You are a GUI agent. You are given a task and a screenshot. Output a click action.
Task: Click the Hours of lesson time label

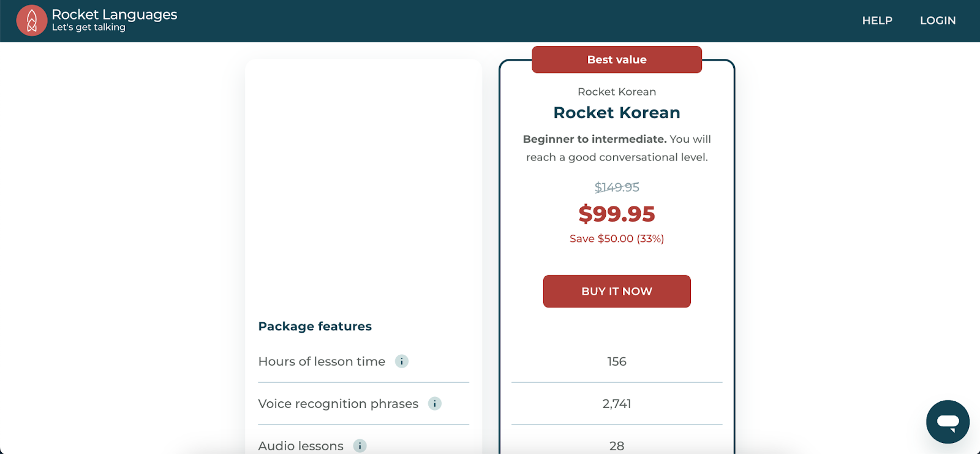click(x=322, y=361)
